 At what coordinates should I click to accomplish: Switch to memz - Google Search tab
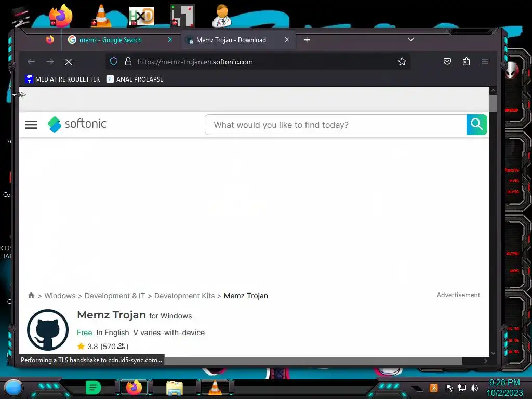point(110,40)
